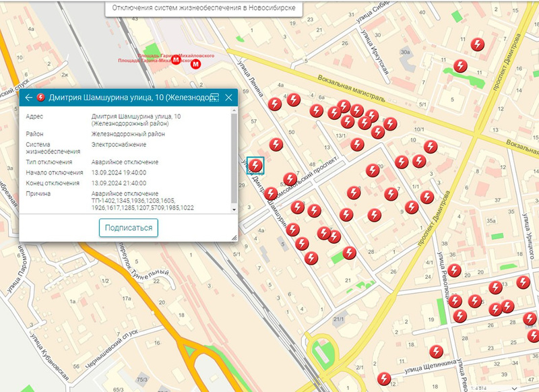Click the outage marker beside building 13/1

point(357,144)
